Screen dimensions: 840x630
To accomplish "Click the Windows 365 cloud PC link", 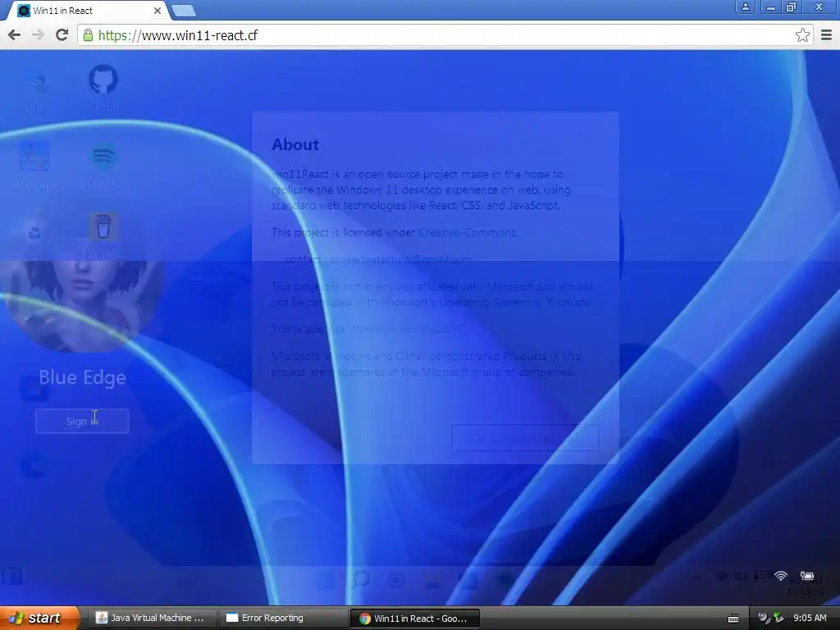I will [407, 329].
